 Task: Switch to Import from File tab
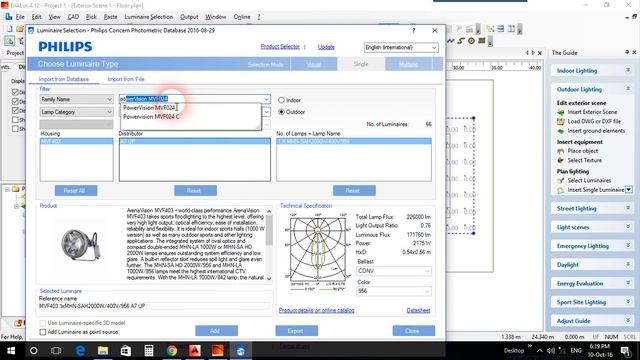point(126,79)
